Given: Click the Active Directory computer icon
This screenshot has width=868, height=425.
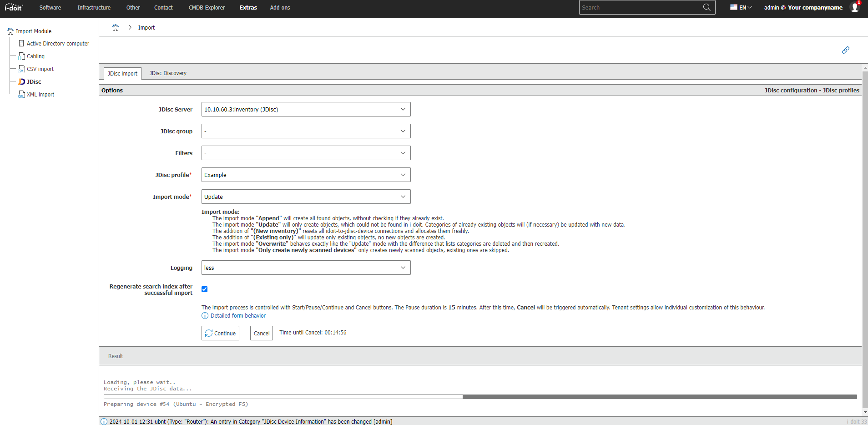Looking at the screenshot, I should click(21, 43).
